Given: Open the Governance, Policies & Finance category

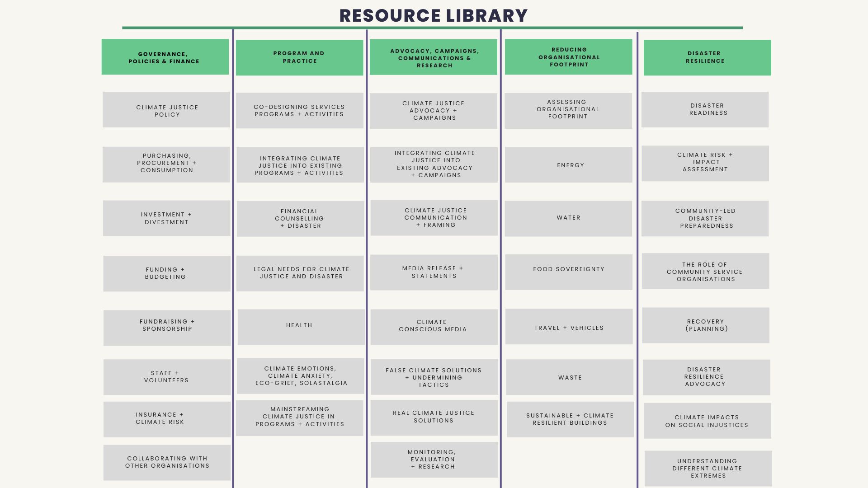Looking at the screenshot, I should coord(165,57).
